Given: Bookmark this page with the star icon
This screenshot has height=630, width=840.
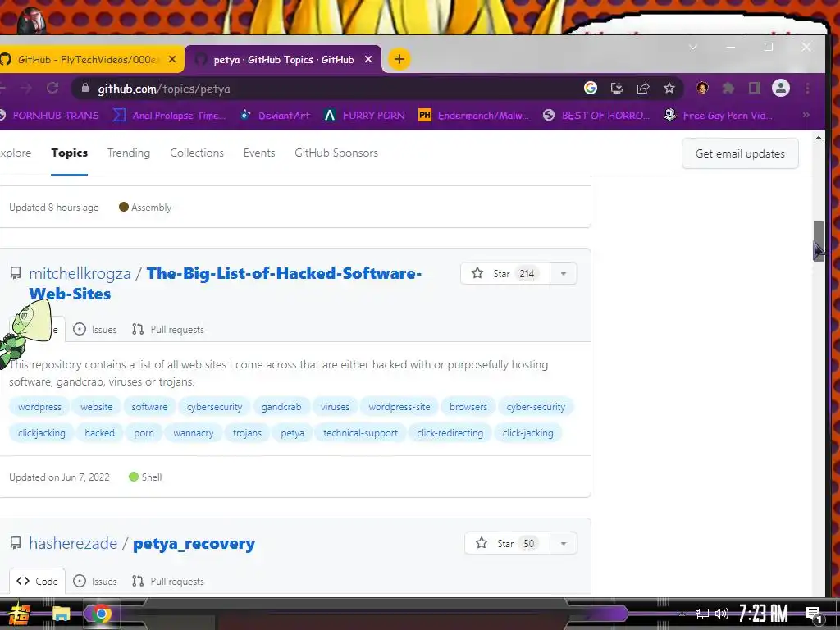Looking at the screenshot, I should click(669, 88).
